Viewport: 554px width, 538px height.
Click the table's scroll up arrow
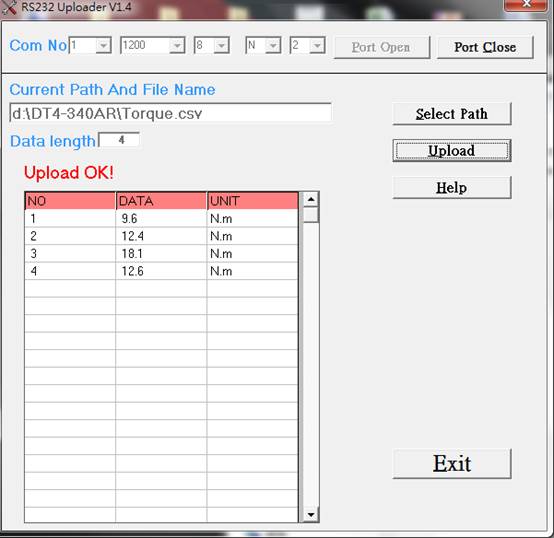tap(311, 200)
